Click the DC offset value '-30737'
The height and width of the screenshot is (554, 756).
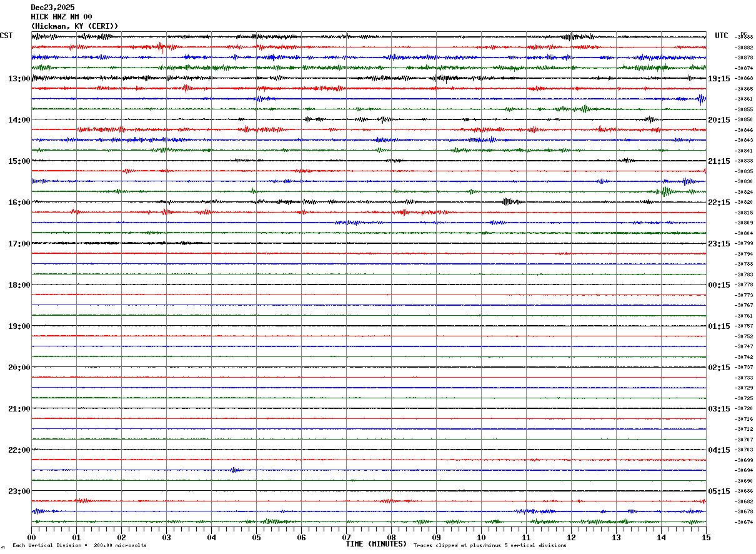pos(744,368)
